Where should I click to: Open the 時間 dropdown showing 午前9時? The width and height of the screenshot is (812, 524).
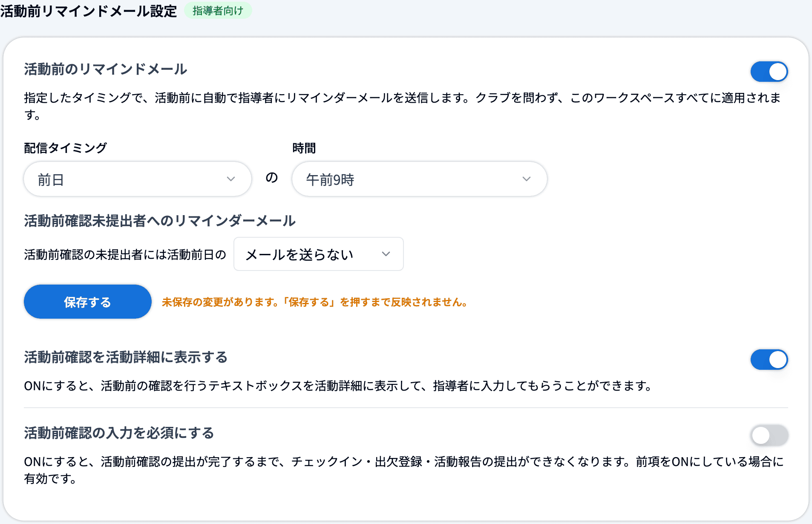click(419, 179)
